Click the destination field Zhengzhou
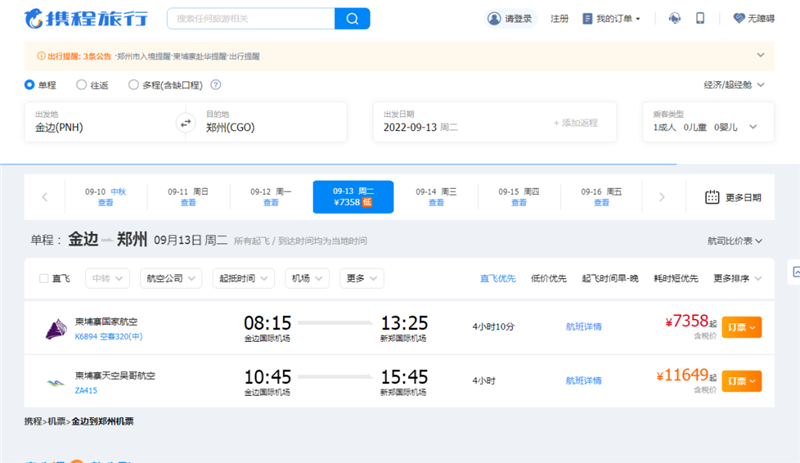800x463 pixels. 271,123
